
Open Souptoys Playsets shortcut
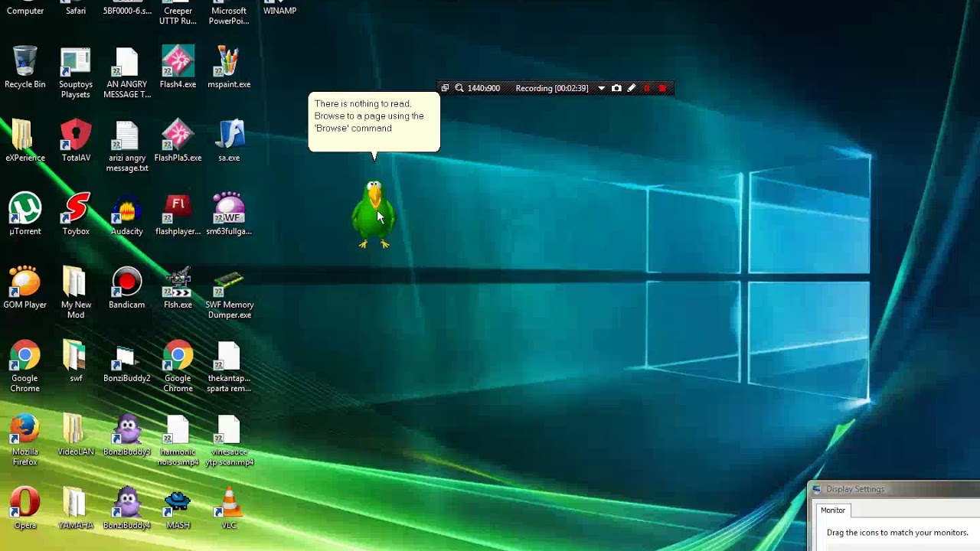(76, 73)
